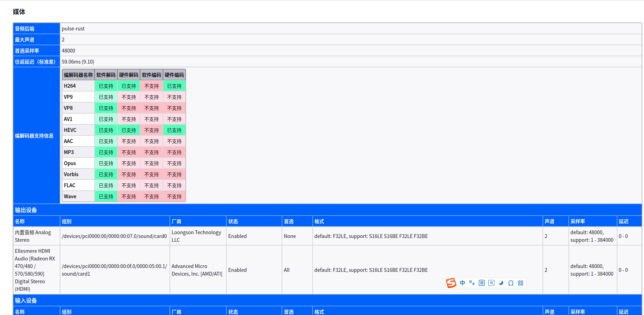Click the 输出设备 section header
Screen dimensions: 644x315
327,210
